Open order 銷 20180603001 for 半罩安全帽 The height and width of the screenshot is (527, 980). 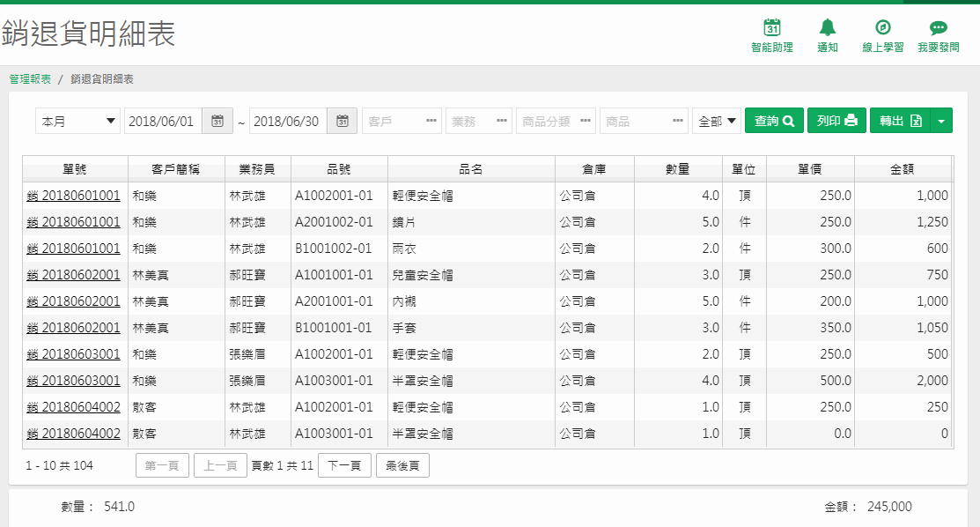tap(73, 381)
